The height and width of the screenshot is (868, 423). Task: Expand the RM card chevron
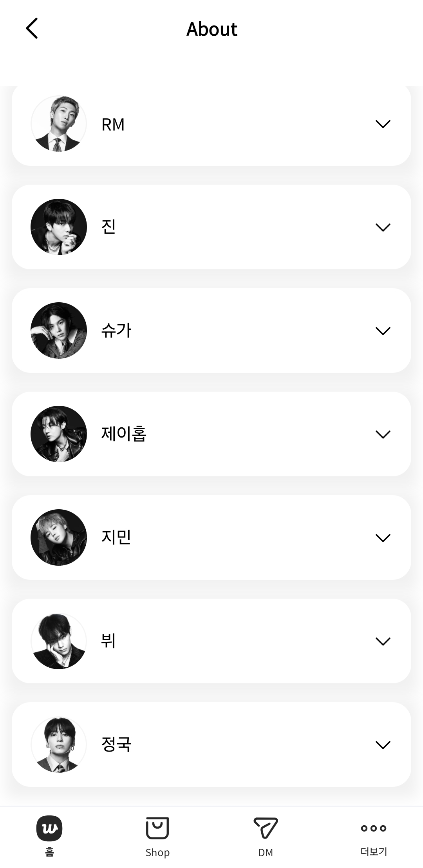pyautogui.click(x=383, y=124)
